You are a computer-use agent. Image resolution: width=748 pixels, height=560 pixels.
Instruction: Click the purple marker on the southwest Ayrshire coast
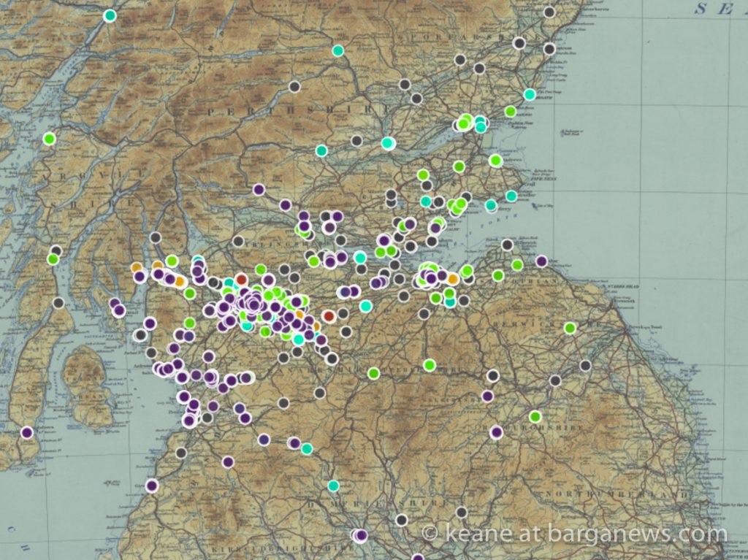pos(151,486)
